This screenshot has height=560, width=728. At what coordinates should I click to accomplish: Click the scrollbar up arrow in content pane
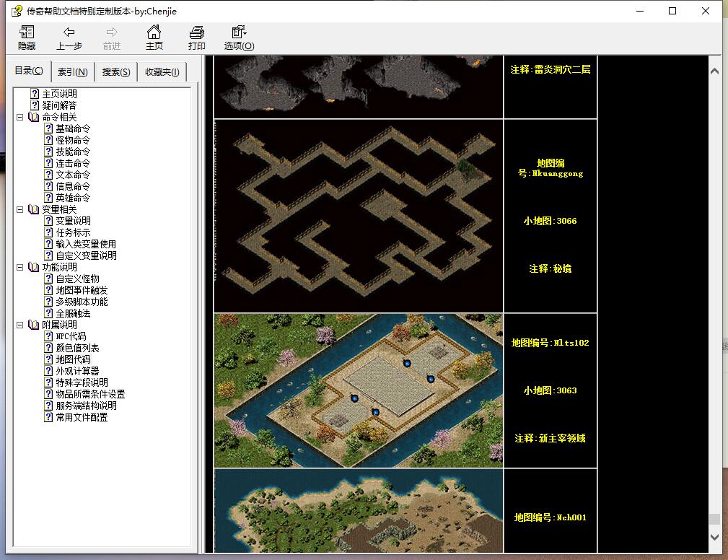714,71
